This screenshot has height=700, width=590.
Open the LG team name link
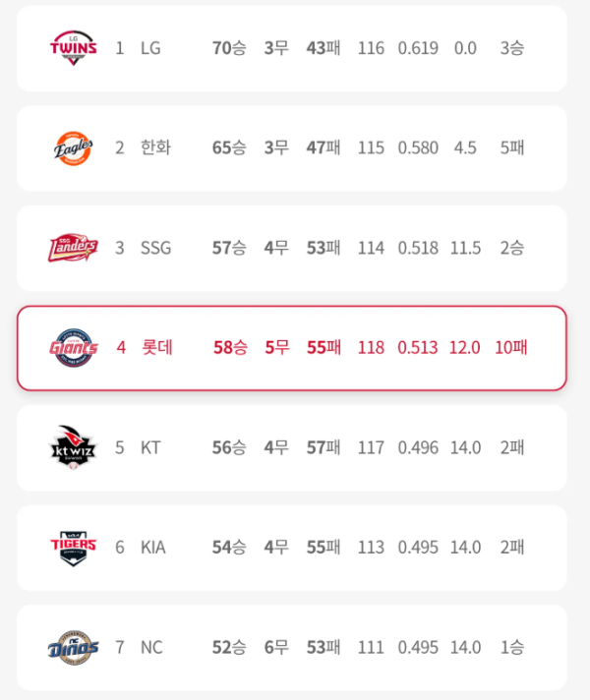tap(150, 48)
